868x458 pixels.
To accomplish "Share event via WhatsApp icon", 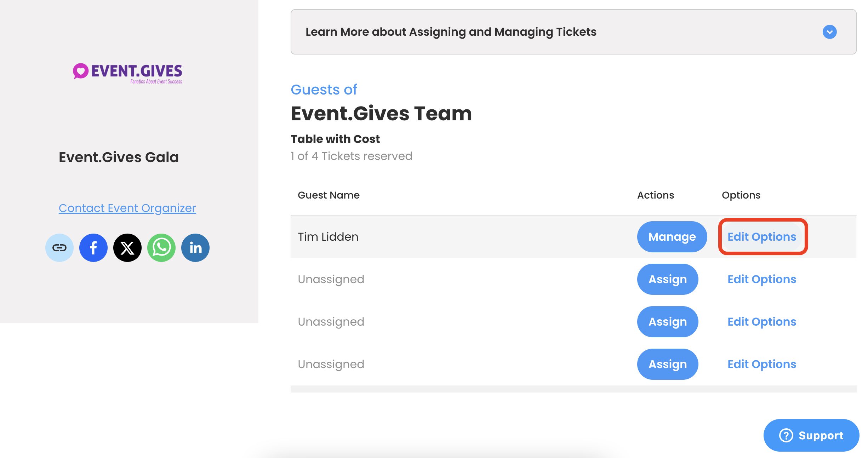I will coord(161,248).
